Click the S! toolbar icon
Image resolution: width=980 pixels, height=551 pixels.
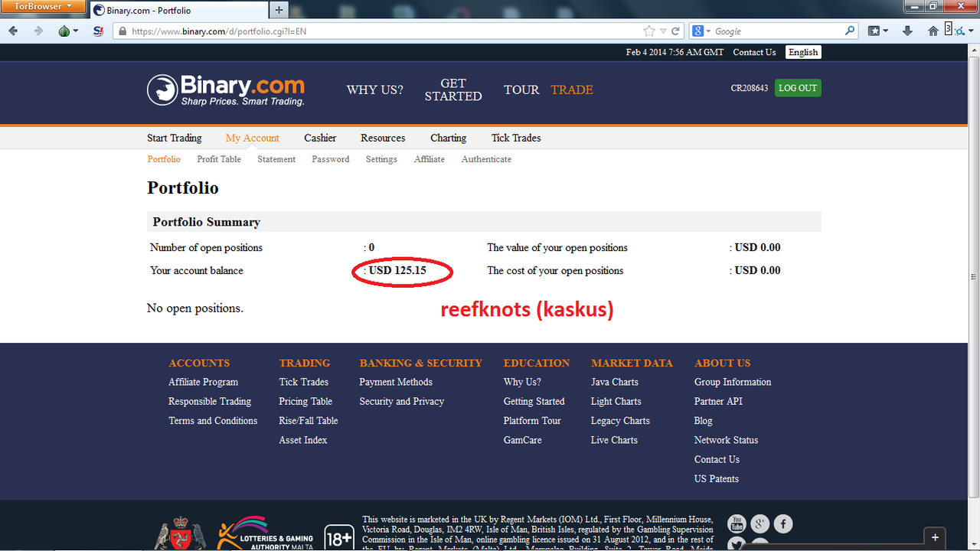tap(98, 31)
